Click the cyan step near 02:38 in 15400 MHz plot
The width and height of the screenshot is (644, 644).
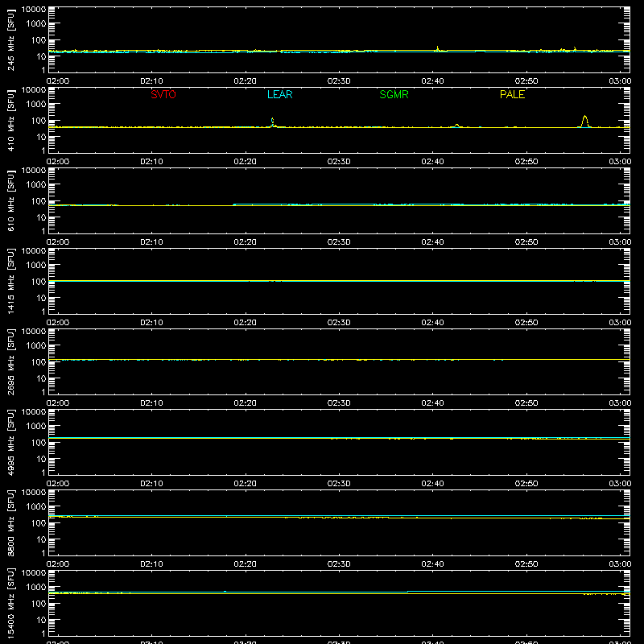tap(407, 592)
